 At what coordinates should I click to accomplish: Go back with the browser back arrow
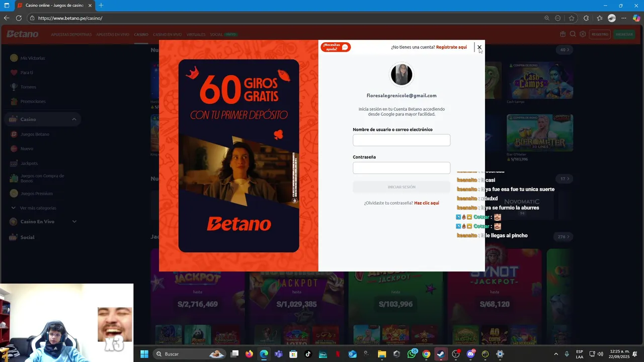pos(7,18)
